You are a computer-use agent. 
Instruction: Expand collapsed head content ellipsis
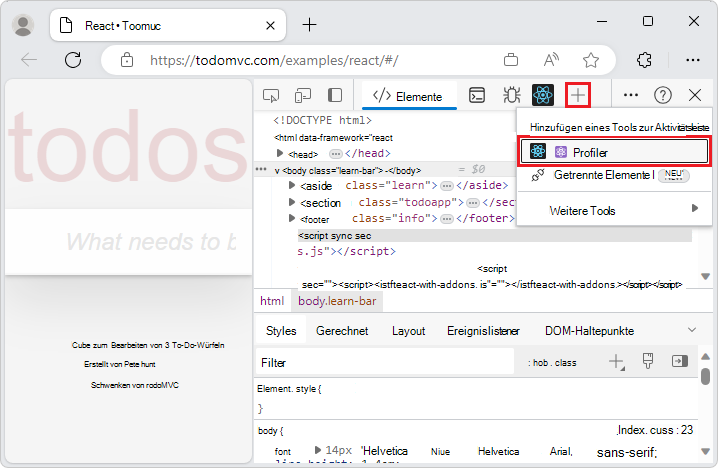click(336, 153)
